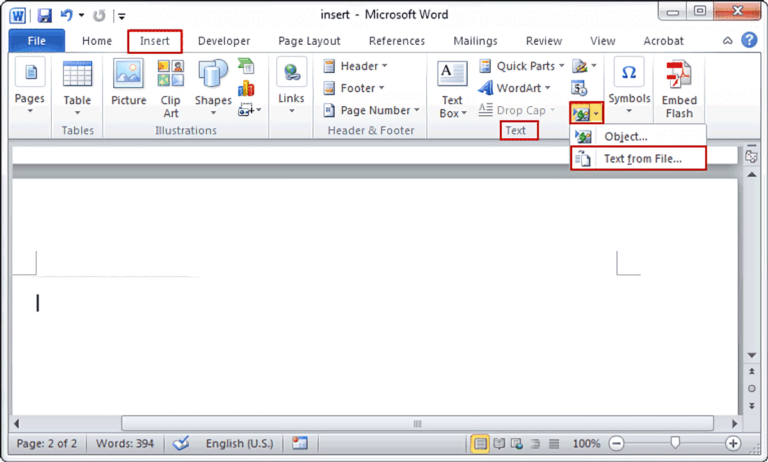Open the View tab
Screen dimensions: 768x462
point(602,41)
